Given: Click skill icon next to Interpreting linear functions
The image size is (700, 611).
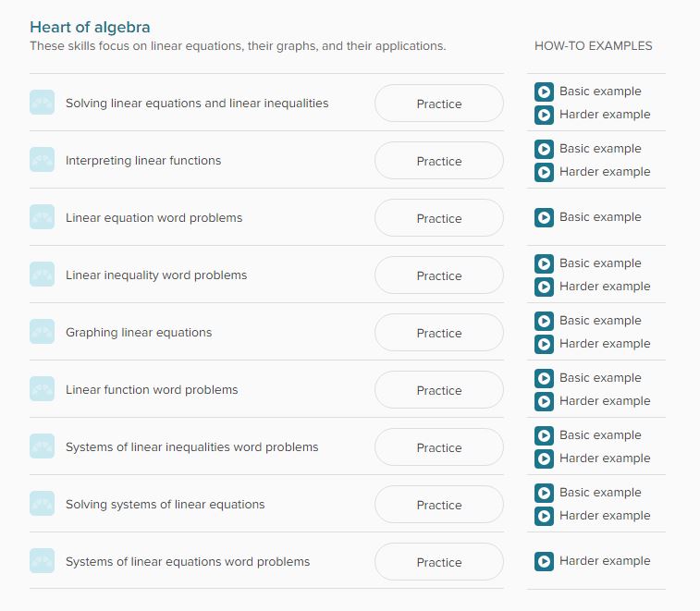Looking at the screenshot, I should pyautogui.click(x=42, y=160).
